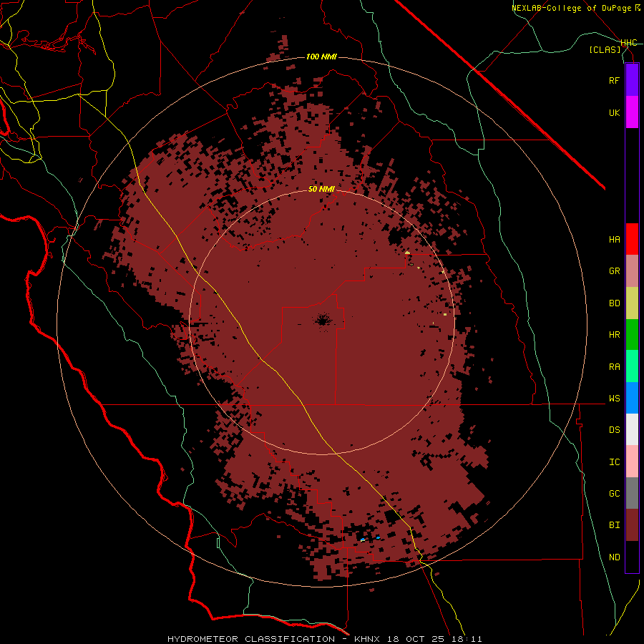Click the BI dark red legend swatch
The image size is (644, 644).
coord(632,525)
